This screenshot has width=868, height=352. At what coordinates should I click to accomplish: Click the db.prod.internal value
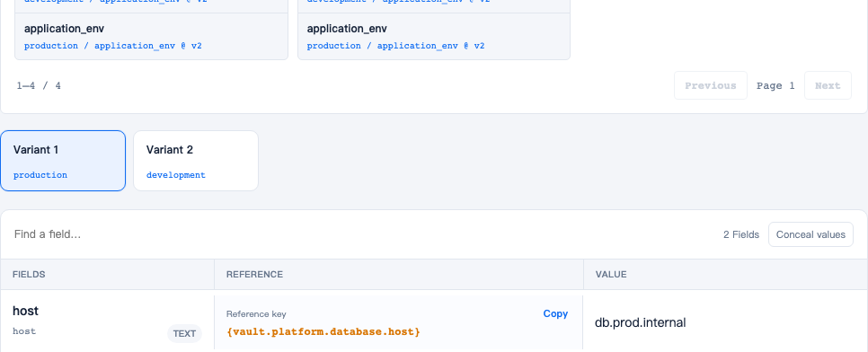tap(640, 322)
